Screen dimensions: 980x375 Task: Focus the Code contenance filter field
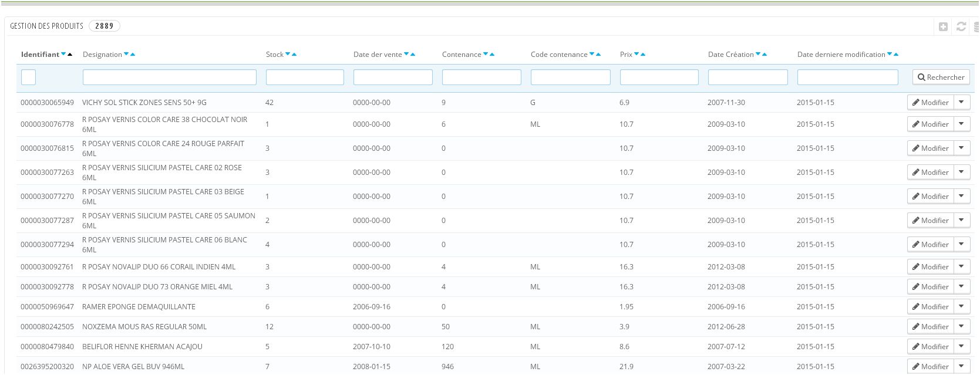click(571, 77)
